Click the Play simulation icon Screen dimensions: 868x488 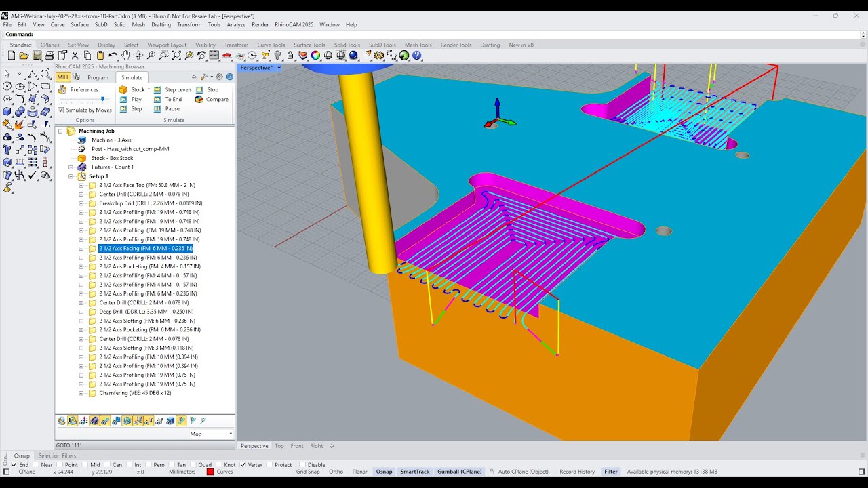pos(123,99)
